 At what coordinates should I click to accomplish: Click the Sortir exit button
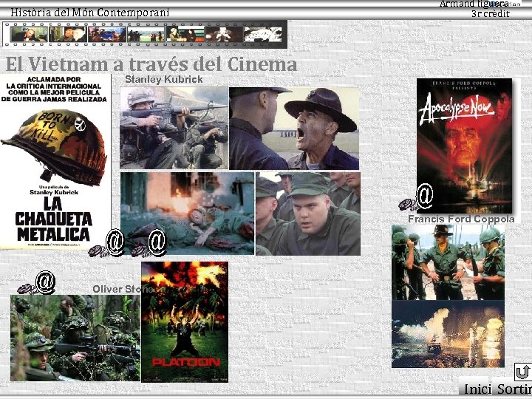coord(514,389)
